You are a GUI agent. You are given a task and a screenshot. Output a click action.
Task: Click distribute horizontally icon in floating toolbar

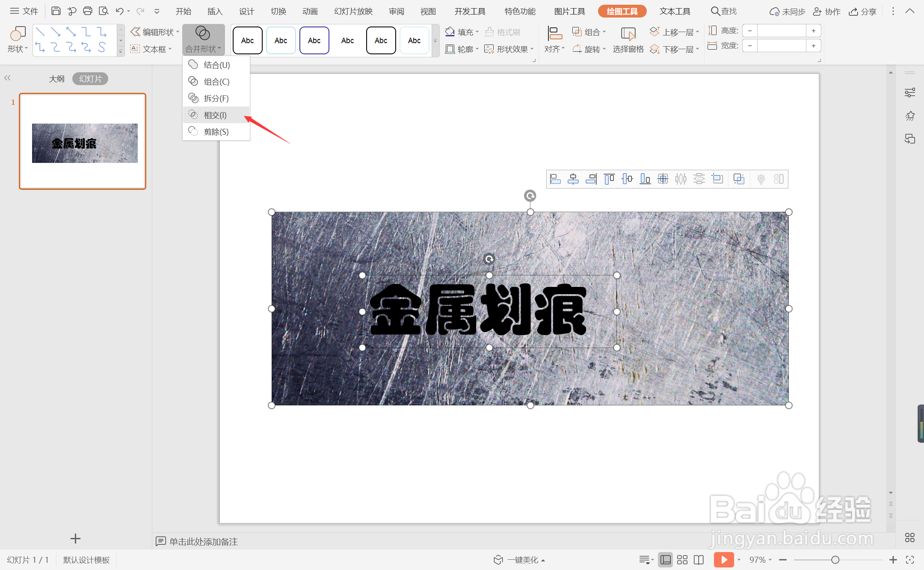[681, 179]
